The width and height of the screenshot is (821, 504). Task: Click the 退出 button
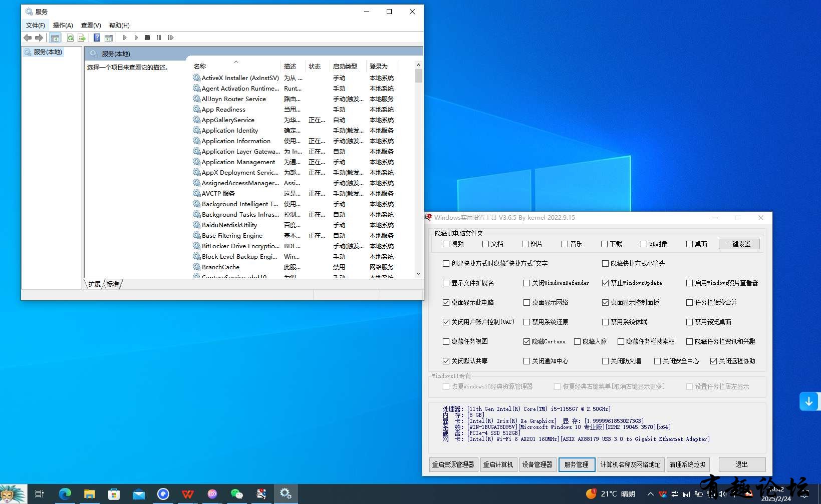pyautogui.click(x=742, y=464)
